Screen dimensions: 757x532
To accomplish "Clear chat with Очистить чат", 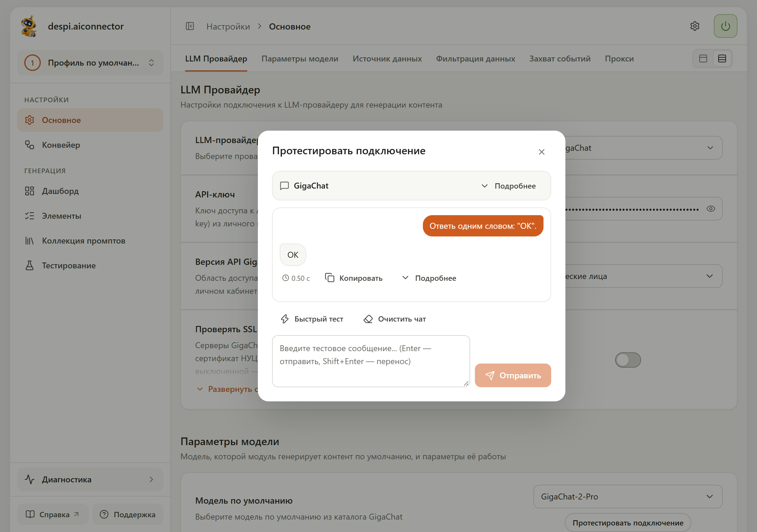I will 395,319.
